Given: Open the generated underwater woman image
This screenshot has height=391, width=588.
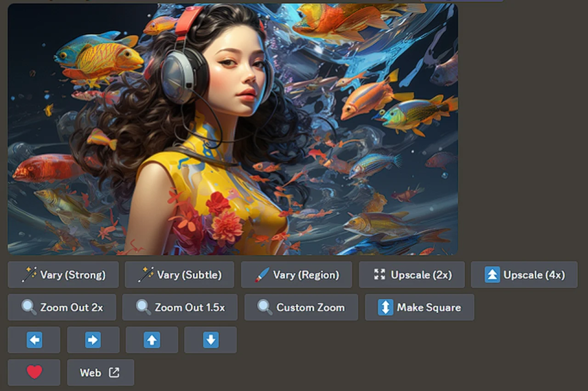Looking at the screenshot, I should click(233, 128).
